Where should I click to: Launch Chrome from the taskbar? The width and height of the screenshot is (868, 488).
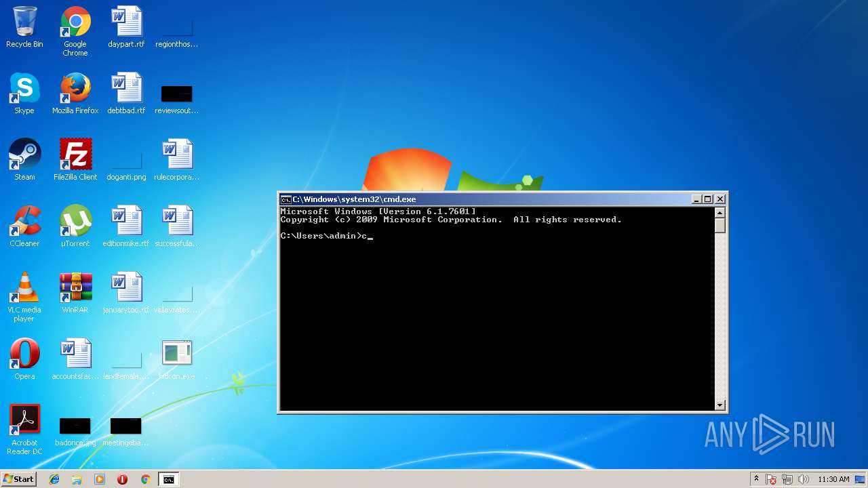click(145, 479)
